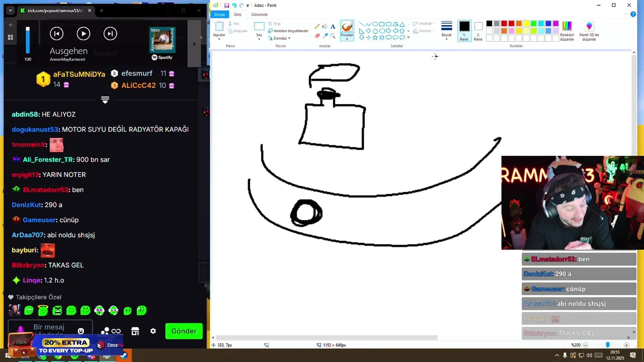Screen dimensions: 644x362
Task: Click username Ali_Forester_TR in chat
Action: tap(48, 159)
